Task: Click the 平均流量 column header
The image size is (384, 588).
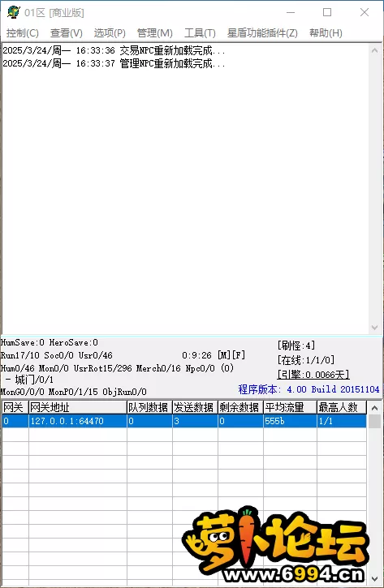Action: pyautogui.click(x=290, y=407)
